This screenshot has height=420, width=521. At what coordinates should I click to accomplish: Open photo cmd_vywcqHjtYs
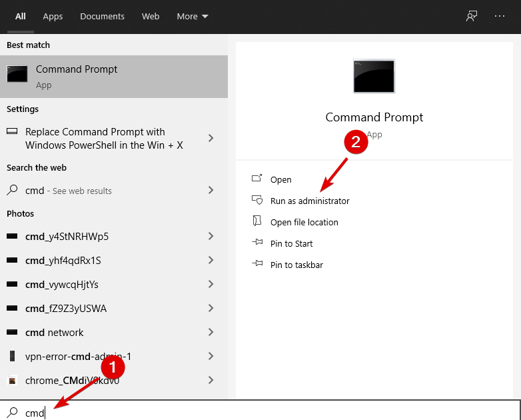coord(114,284)
